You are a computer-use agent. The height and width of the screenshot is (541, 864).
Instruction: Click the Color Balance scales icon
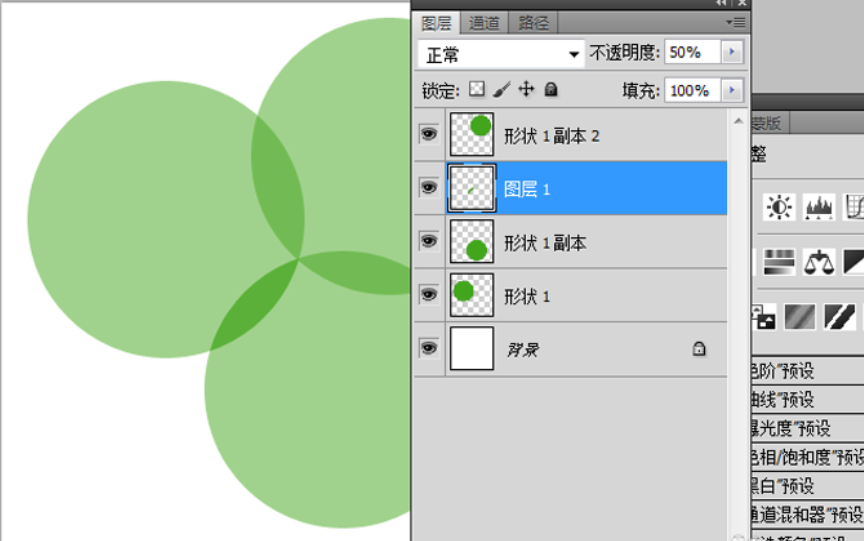[819, 262]
